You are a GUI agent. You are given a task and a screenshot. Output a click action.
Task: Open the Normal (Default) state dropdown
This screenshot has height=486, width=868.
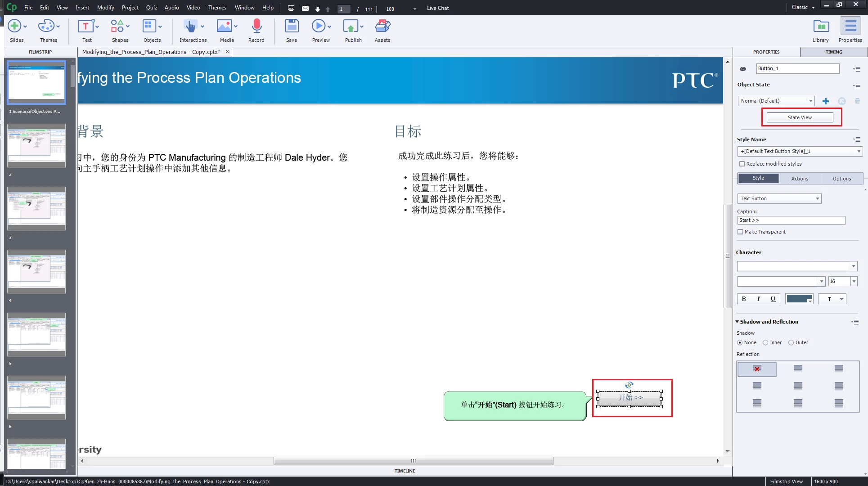776,101
